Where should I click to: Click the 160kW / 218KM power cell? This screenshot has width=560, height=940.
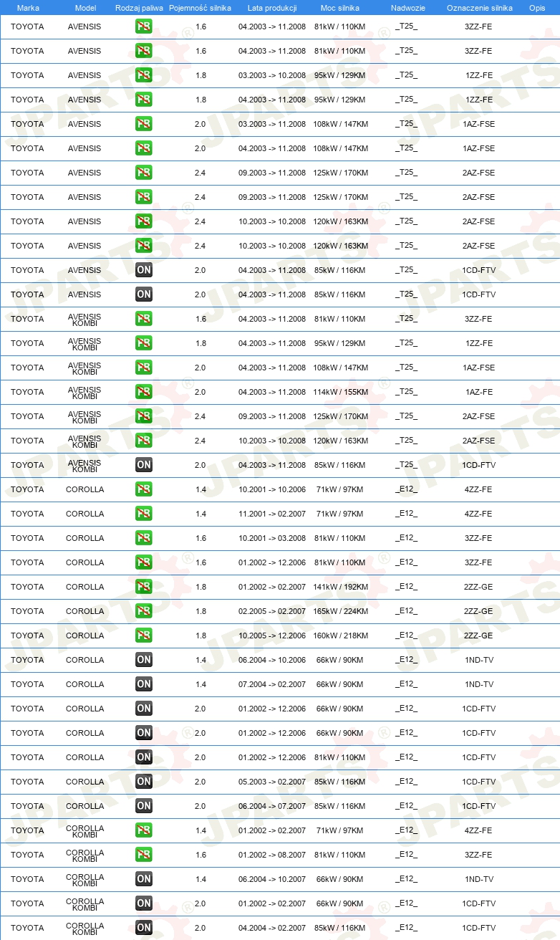340,636
